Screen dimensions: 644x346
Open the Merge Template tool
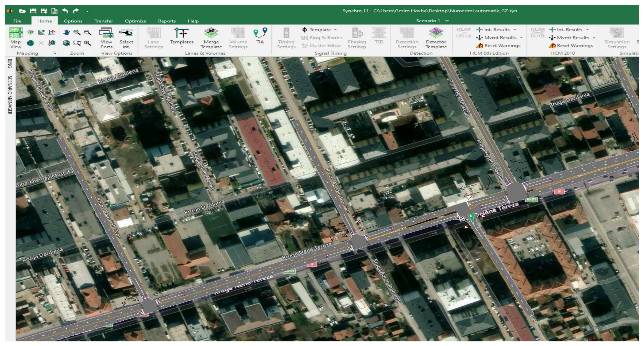click(x=211, y=38)
